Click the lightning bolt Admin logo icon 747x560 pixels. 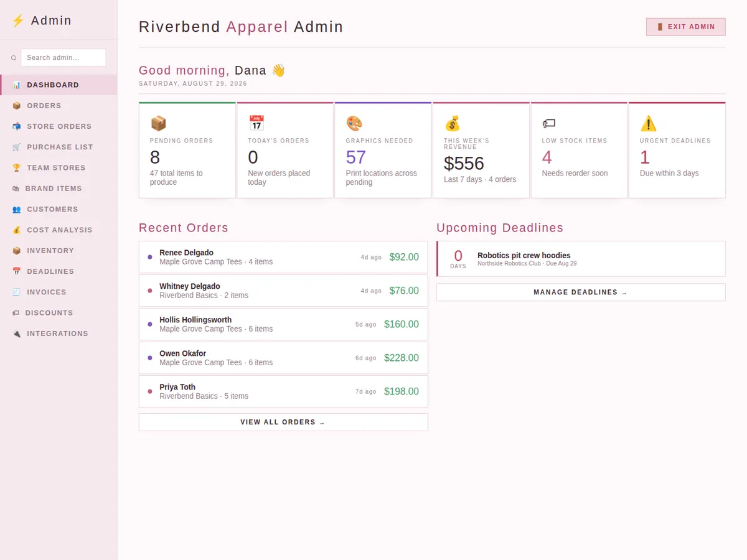point(18,21)
